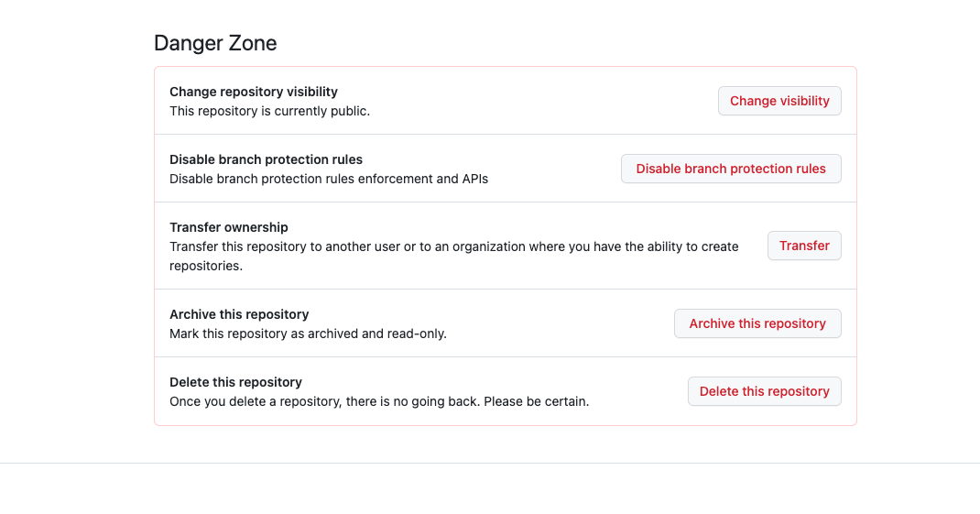The image size is (980, 514).
Task: Click the word 'public' in visibility status
Action: pyautogui.click(x=348, y=111)
